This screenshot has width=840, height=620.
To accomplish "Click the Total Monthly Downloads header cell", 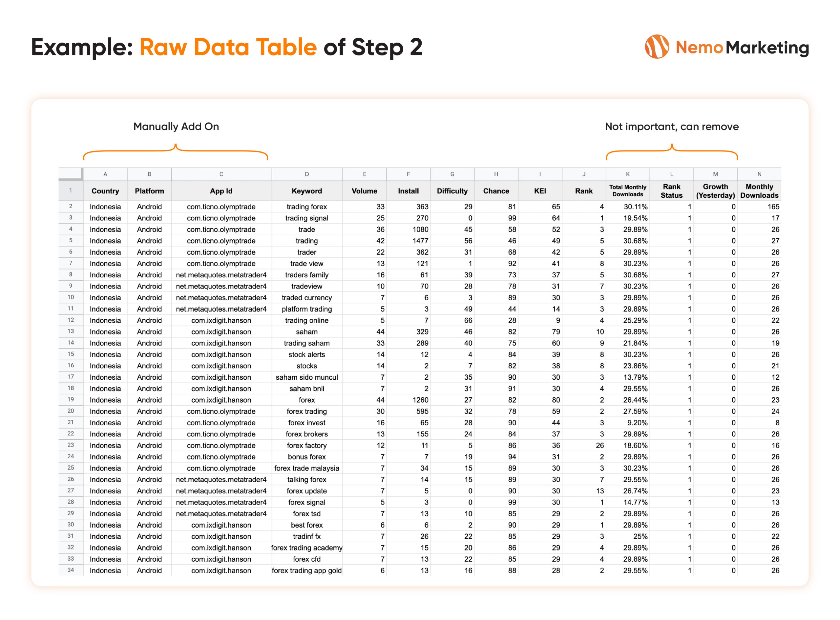I will coord(628,190).
